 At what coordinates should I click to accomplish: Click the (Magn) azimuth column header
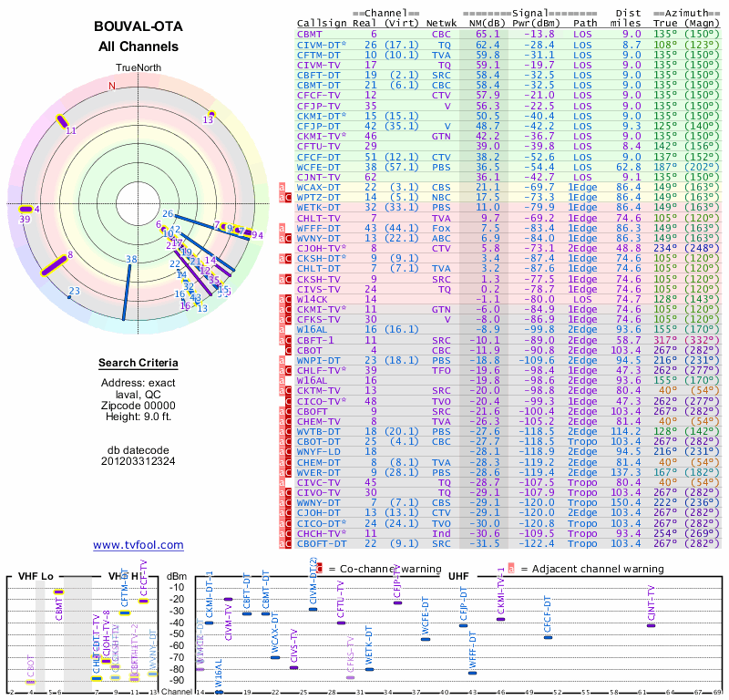702,24
